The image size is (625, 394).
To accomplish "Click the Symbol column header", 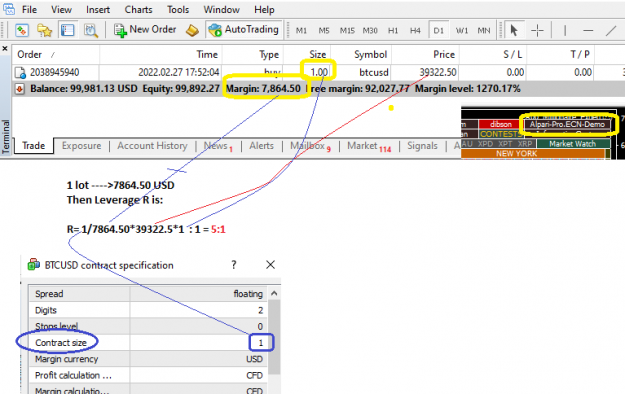I will point(361,55).
